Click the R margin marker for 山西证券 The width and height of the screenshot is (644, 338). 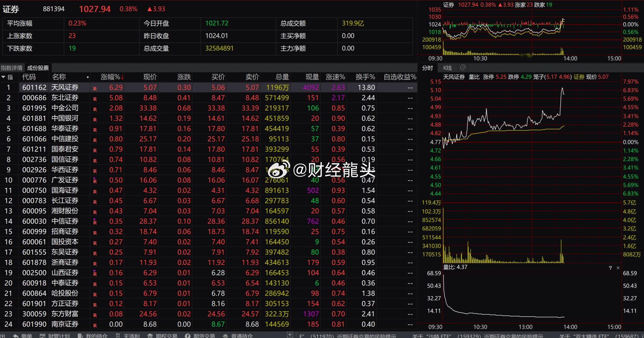click(95, 274)
